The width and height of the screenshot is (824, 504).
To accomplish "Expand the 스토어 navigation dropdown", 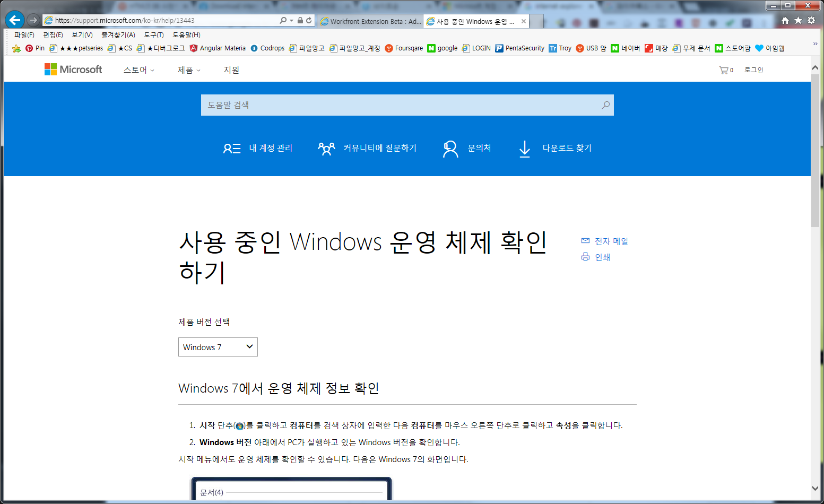I will point(139,70).
